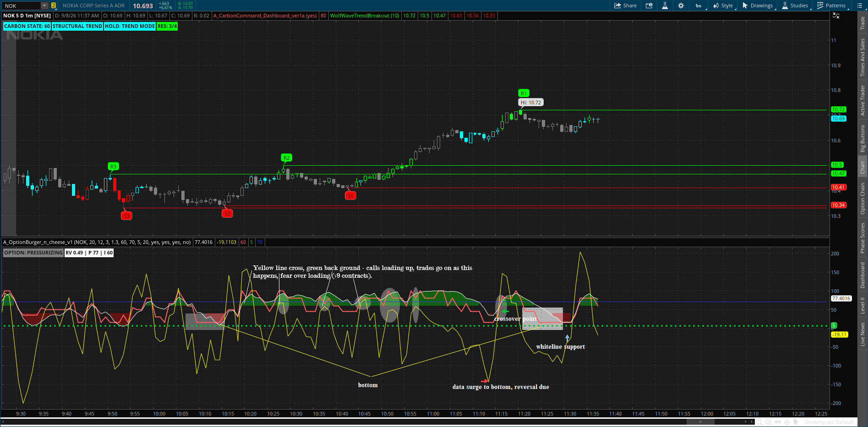Viewport: 868px width, 427px height.
Task: Click the Hi: 10.72 price bubble
Action: tap(531, 103)
